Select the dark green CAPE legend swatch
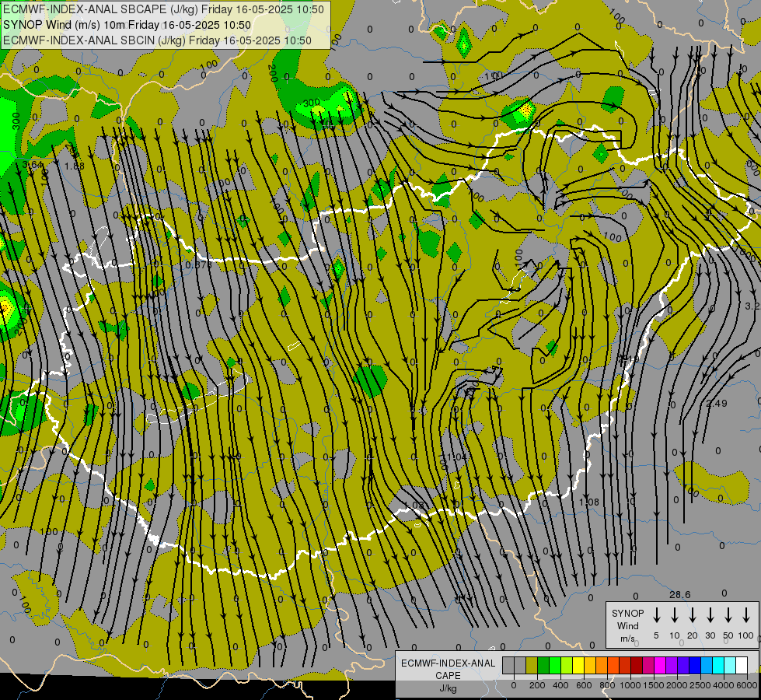Image resolution: width=761 pixels, height=700 pixels. point(543,665)
